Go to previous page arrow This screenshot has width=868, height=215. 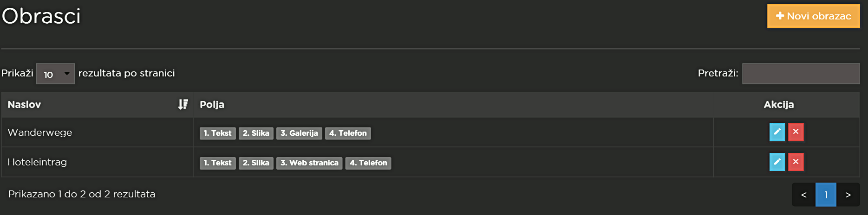[803, 195]
